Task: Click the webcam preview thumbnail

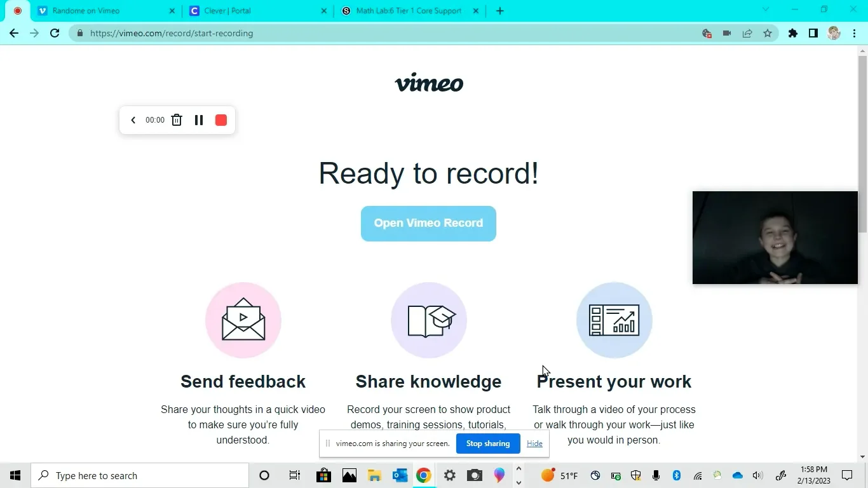Action: tap(775, 238)
